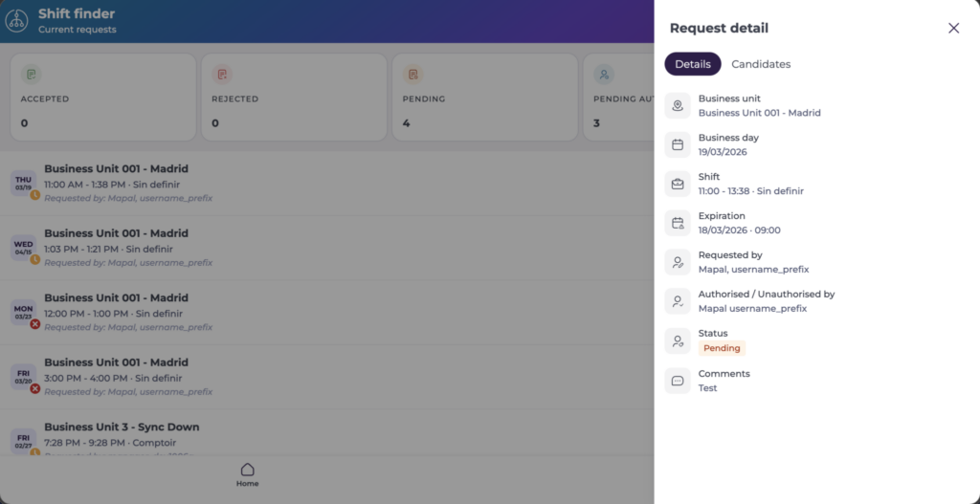Click the Shift finder logo icon
The width and height of the screenshot is (980, 504).
coord(16,21)
